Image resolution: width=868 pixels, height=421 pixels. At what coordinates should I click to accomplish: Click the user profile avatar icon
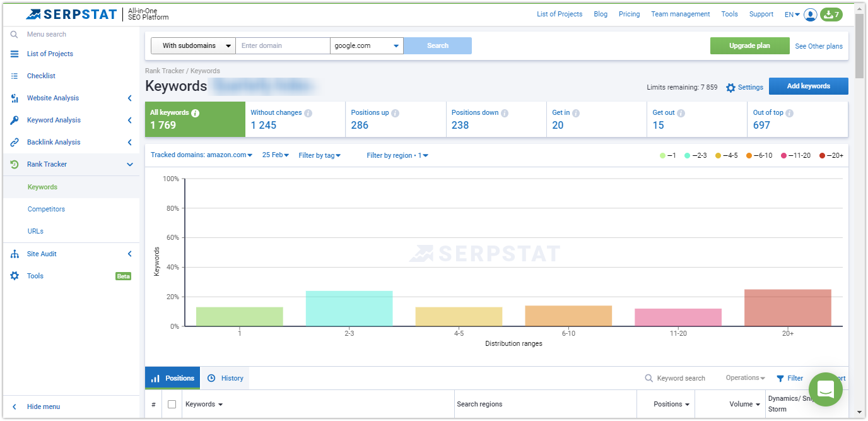pyautogui.click(x=811, y=15)
